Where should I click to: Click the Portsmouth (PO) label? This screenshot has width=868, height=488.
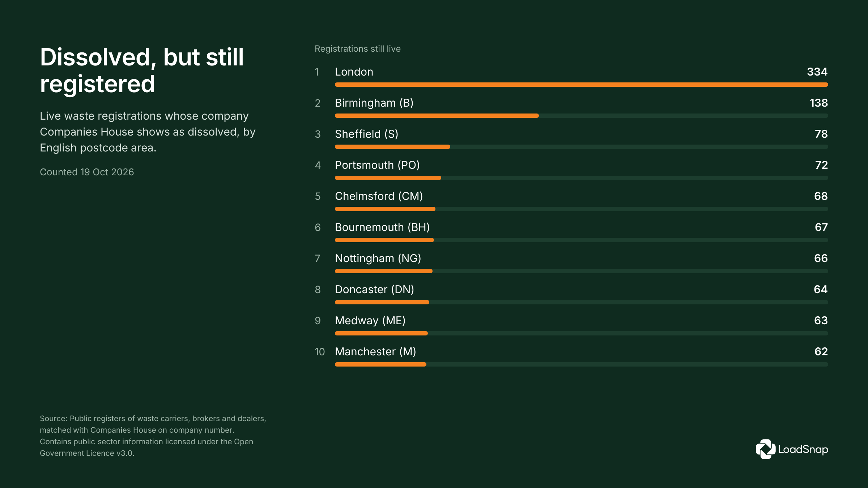378,165
